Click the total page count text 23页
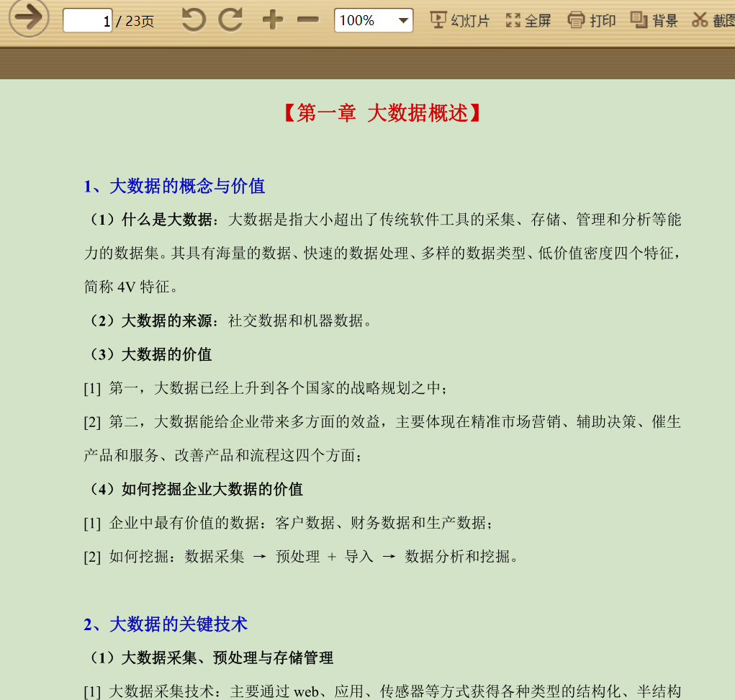The image size is (735, 700). pos(140,21)
